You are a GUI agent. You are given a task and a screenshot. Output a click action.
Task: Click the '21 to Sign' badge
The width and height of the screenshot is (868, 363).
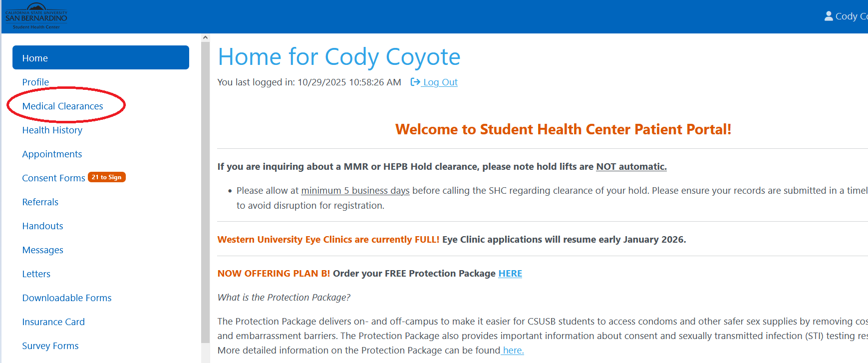tap(107, 177)
